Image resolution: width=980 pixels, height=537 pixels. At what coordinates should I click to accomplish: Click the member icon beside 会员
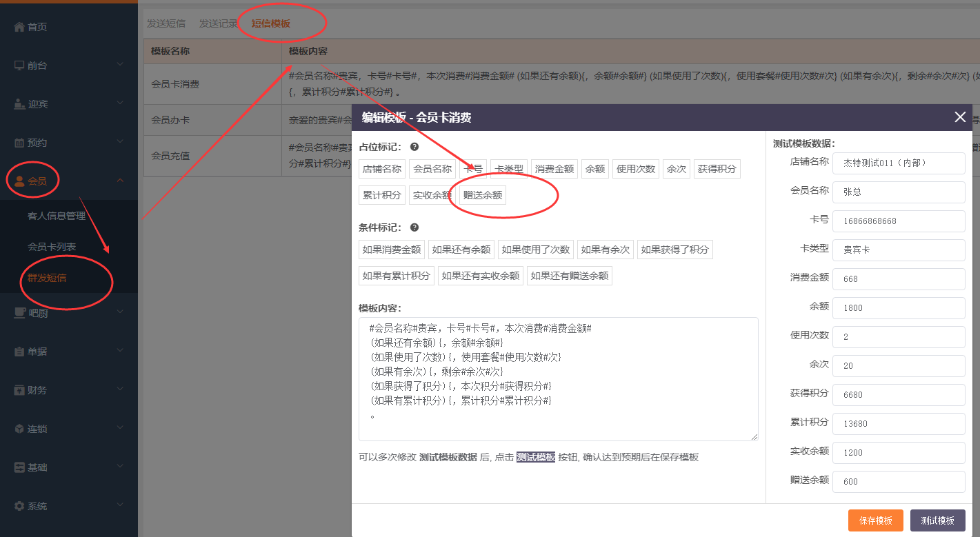pyautogui.click(x=19, y=181)
